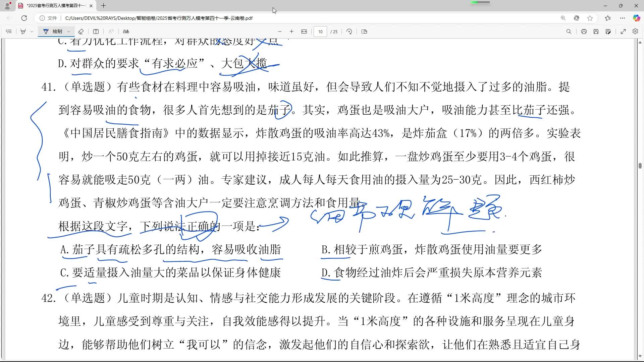The image size is (644, 362).
Task: Open PDF settings via the gear icon
Action: [636, 31]
